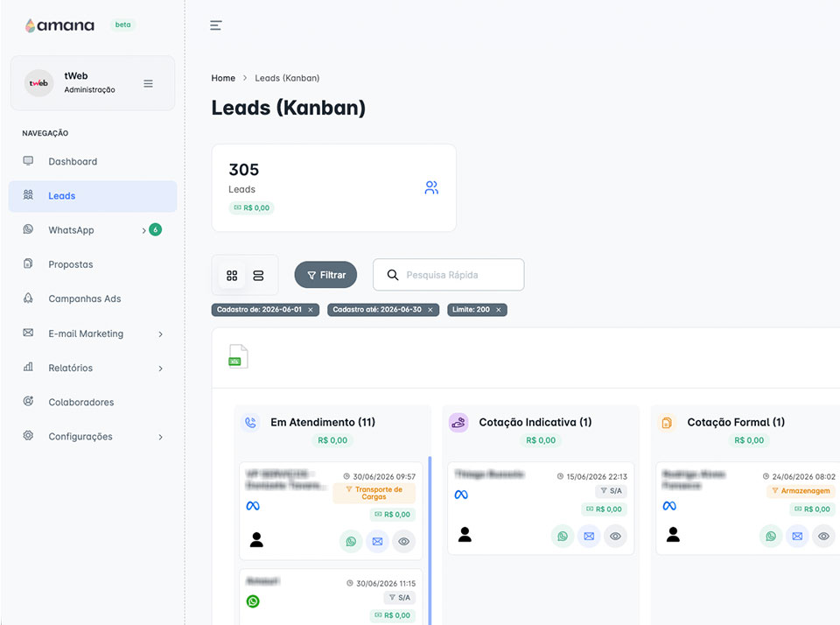This screenshot has height=625, width=840.
Task: Open WhatsApp on the 24/06/2026 08:02 card
Action: tap(771, 536)
